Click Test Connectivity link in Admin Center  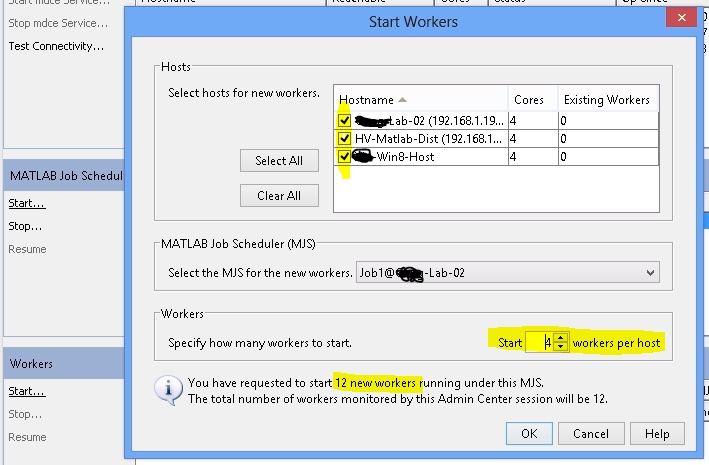click(57, 46)
